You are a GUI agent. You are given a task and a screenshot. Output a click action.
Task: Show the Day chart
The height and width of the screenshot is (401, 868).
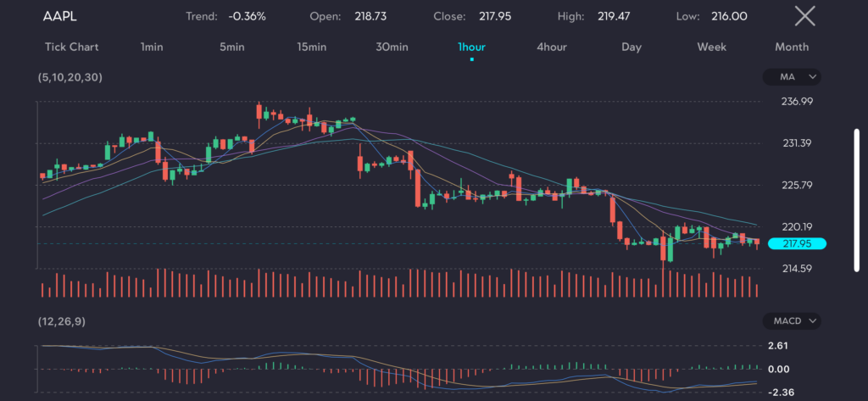click(x=631, y=47)
